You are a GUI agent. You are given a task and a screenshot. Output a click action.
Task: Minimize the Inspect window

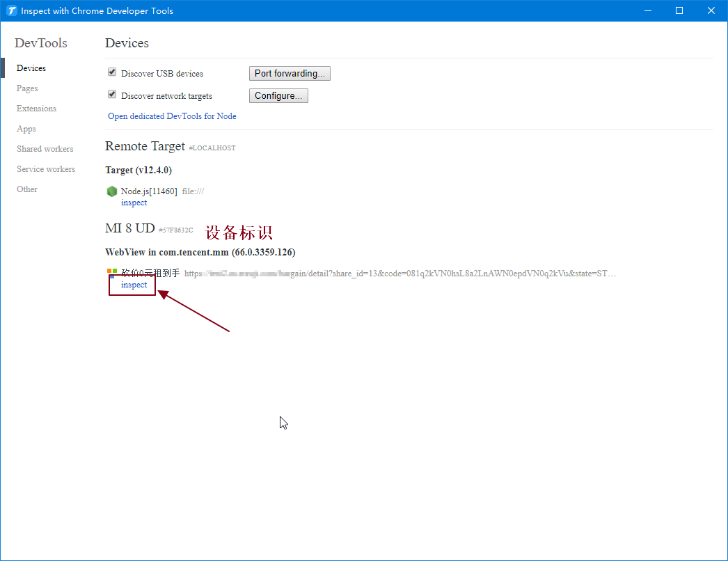(x=648, y=10)
